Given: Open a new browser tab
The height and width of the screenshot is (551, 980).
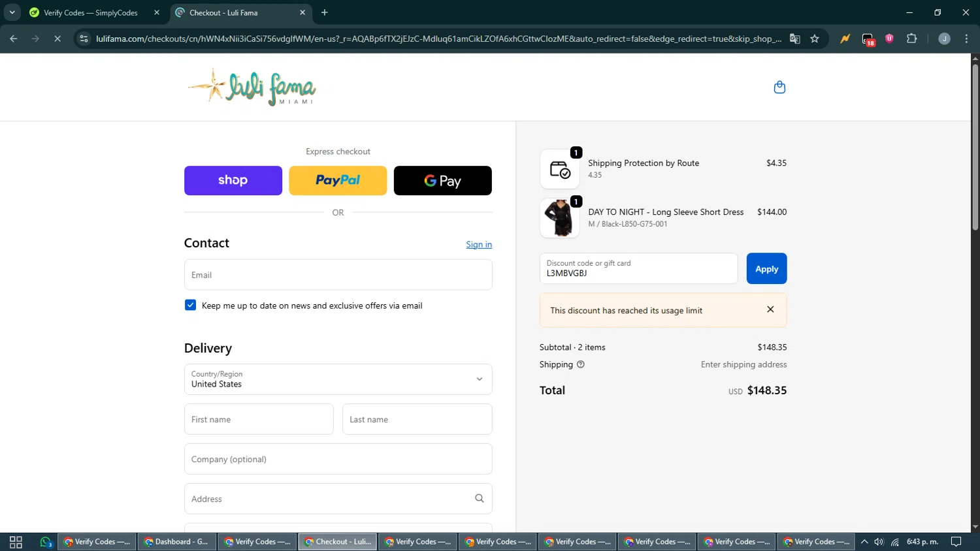Looking at the screenshot, I should 325,12.
